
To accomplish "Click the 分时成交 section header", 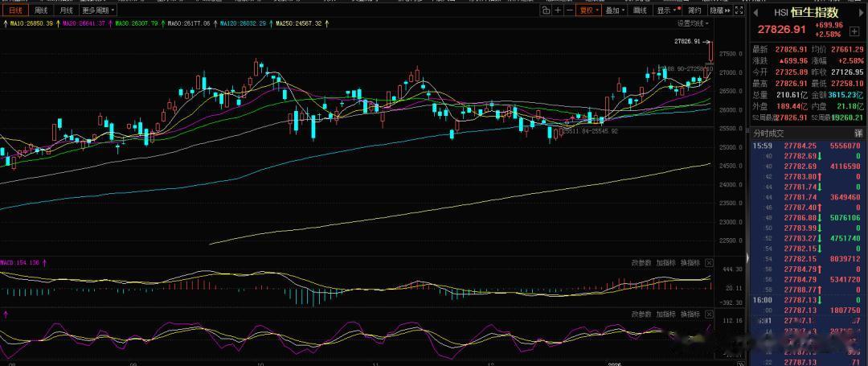I will (768, 133).
